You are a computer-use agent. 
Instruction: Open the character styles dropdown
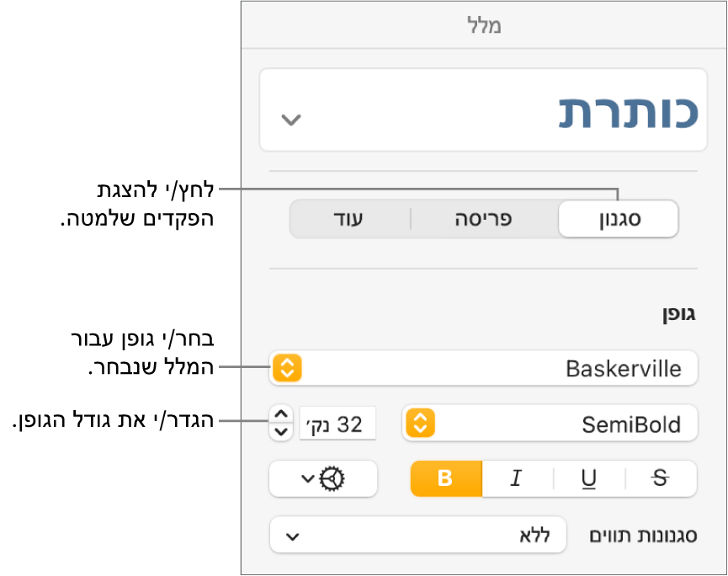[418, 536]
